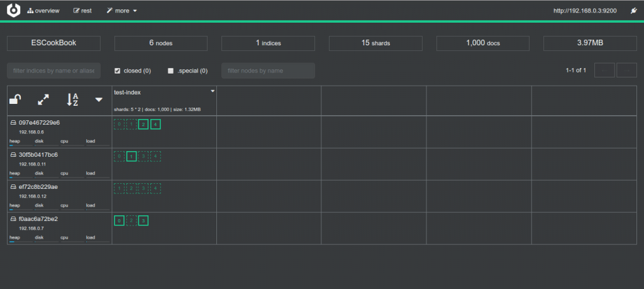Click heap usage bar of node f0aac6a72be2

point(21,242)
